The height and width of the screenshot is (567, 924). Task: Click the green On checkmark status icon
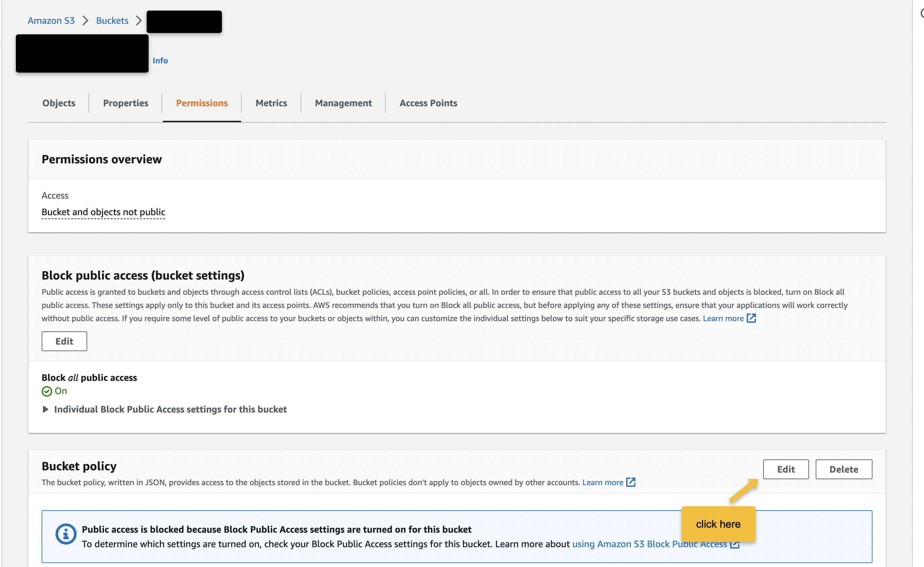coord(47,391)
